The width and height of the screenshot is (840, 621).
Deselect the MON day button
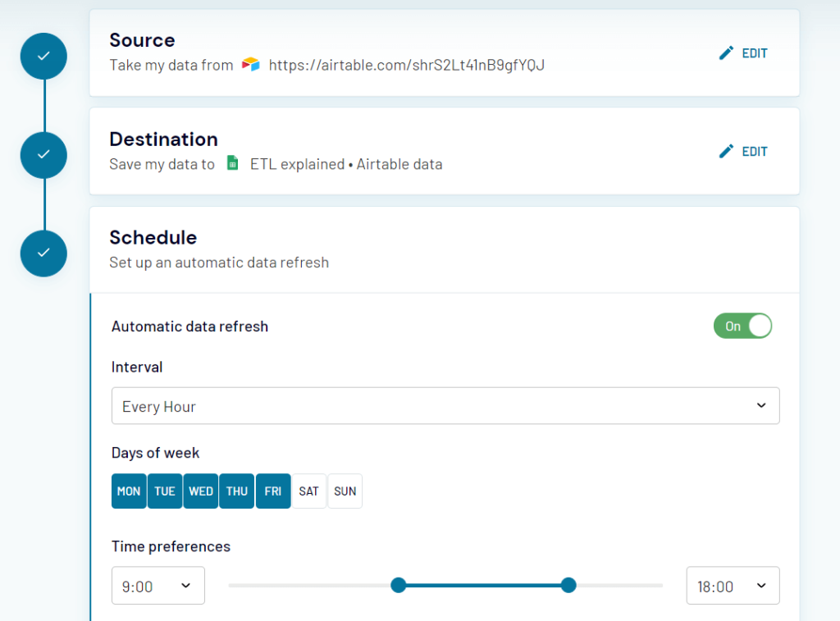pyautogui.click(x=129, y=491)
